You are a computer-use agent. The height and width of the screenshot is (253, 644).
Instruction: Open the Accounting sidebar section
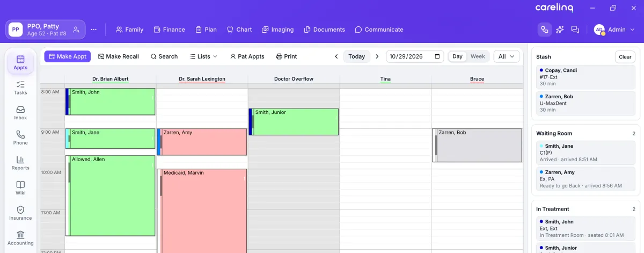coord(20,238)
